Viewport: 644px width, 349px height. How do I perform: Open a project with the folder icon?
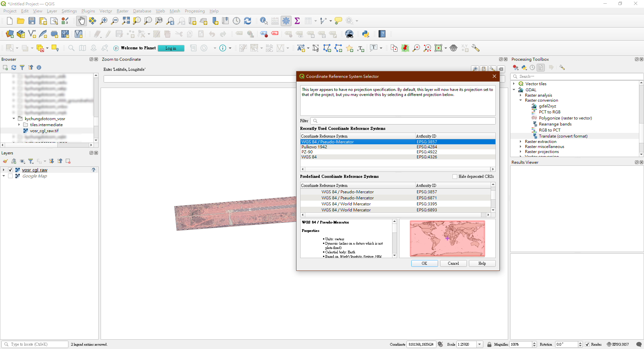21,21
